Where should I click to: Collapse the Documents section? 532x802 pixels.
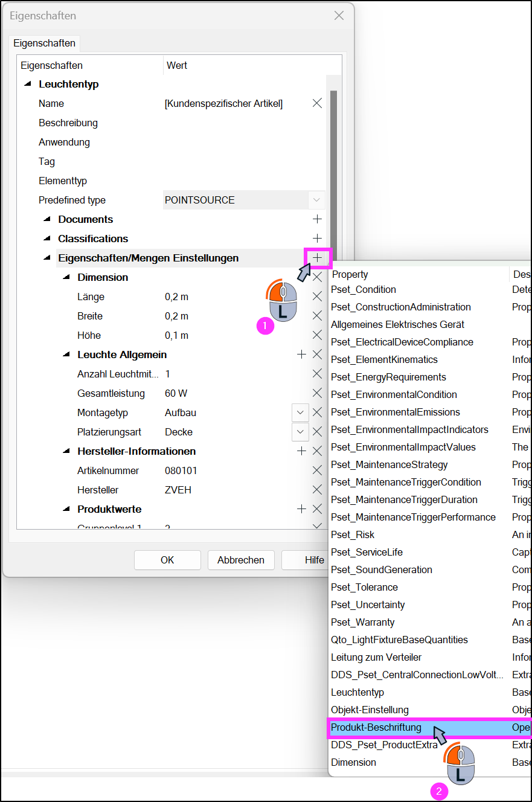point(47,219)
